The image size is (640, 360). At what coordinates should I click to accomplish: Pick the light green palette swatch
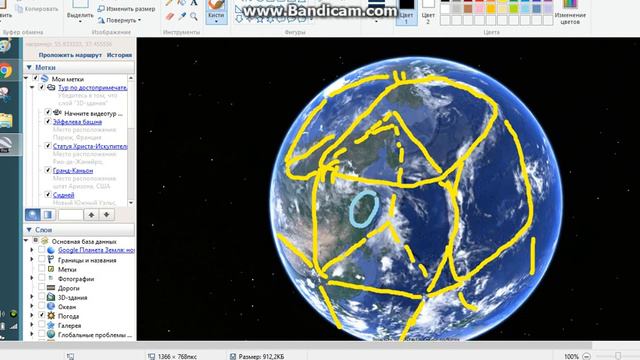click(x=514, y=8)
